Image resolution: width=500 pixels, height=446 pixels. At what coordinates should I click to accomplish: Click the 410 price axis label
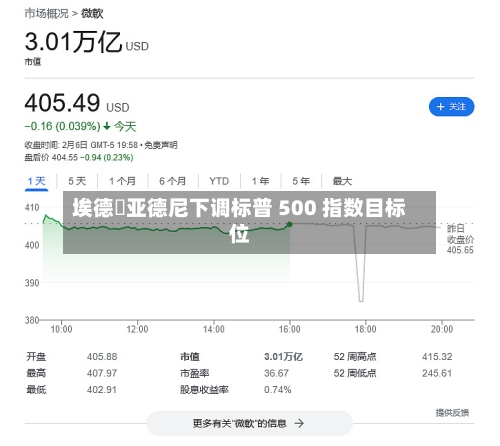click(x=32, y=208)
